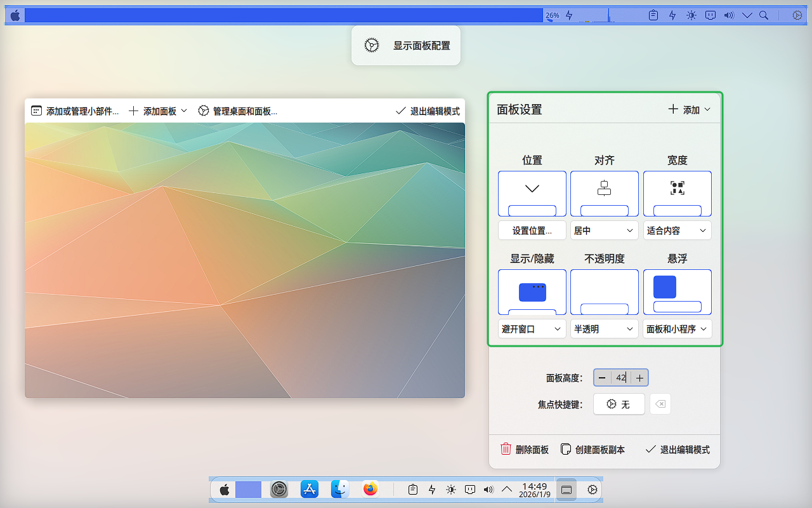The image size is (812, 508).
Task: Open the 添加面板 menu in toolbar
Action: point(158,111)
